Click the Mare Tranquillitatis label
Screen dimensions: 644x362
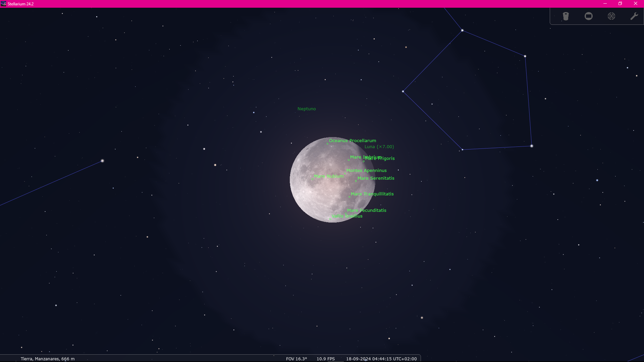tap(372, 194)
